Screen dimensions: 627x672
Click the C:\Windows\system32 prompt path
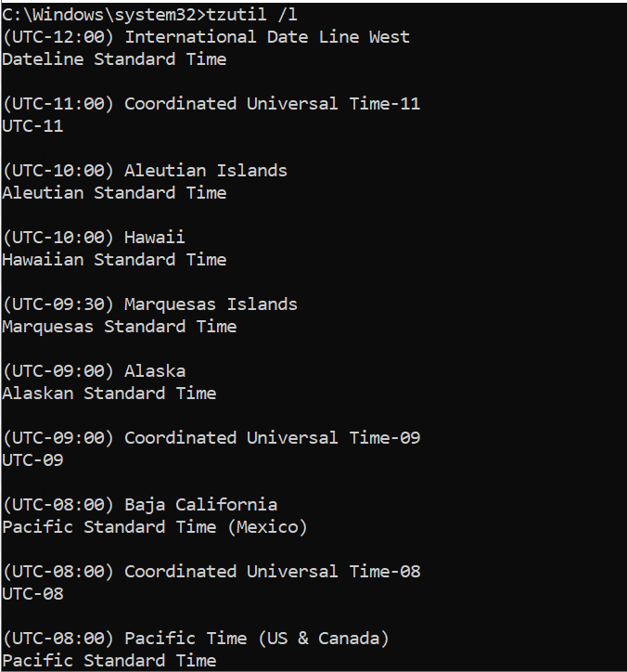click(x=104, y=15)
